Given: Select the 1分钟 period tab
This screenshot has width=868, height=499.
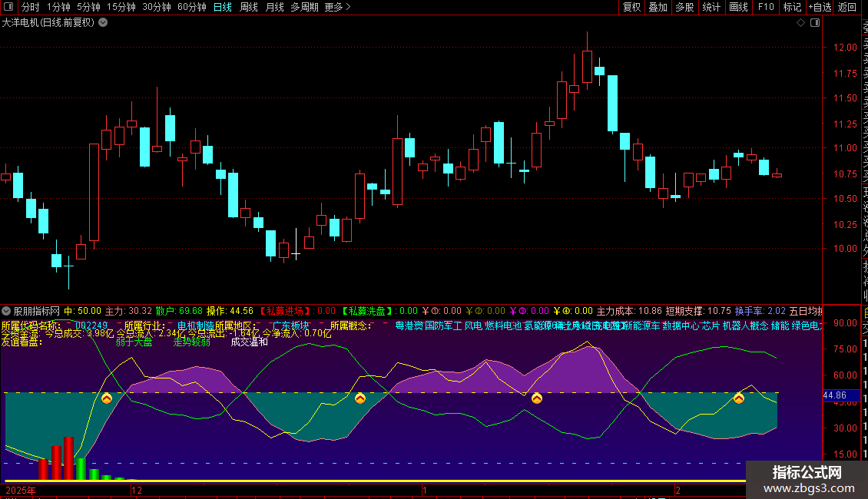Looking at the screenshot, I should pos(58,7).
